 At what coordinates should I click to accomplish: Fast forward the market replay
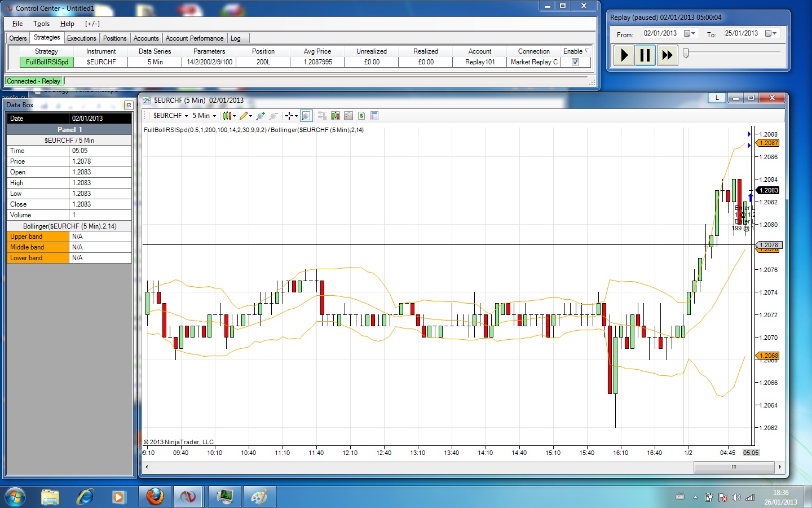point(667,55)
